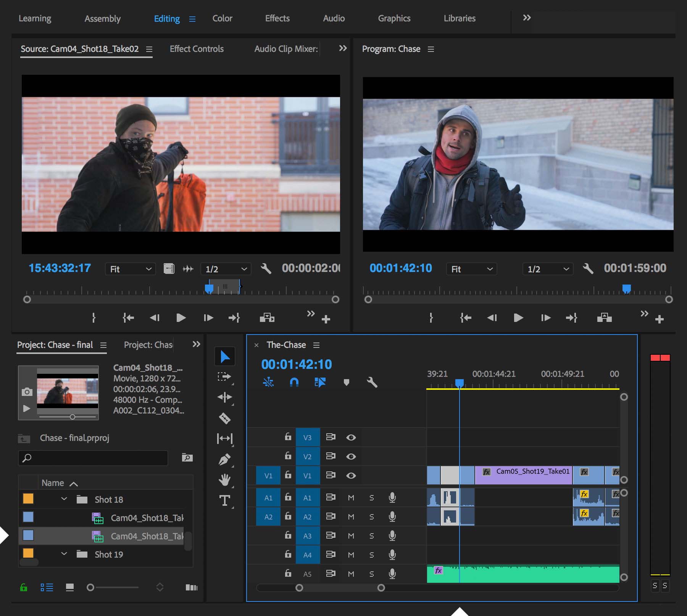Screen dimensions: 687x616
Task: Open the Effect Controls tab
Action: (x=197, y=49)
